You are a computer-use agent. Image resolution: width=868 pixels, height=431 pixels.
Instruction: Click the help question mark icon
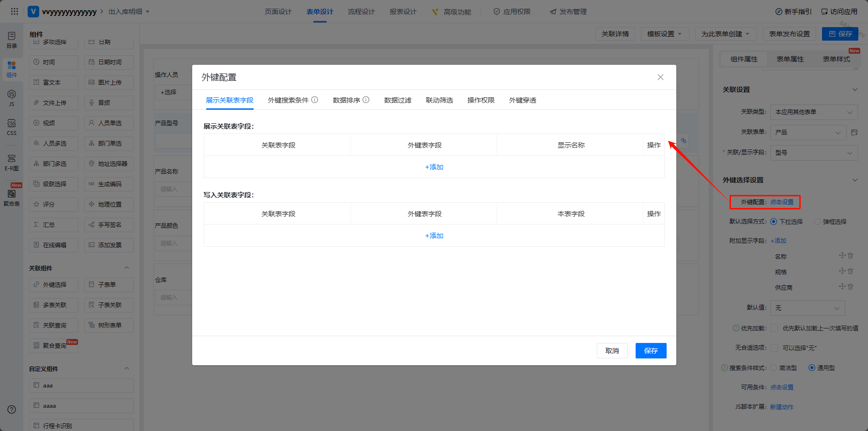click(x=12, y=409)
